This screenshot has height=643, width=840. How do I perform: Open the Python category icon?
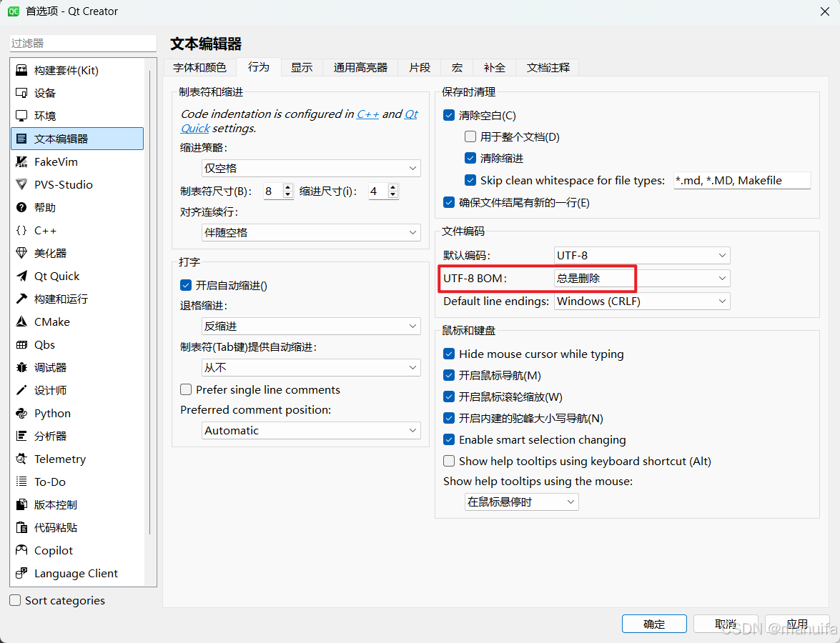point(21,414)
